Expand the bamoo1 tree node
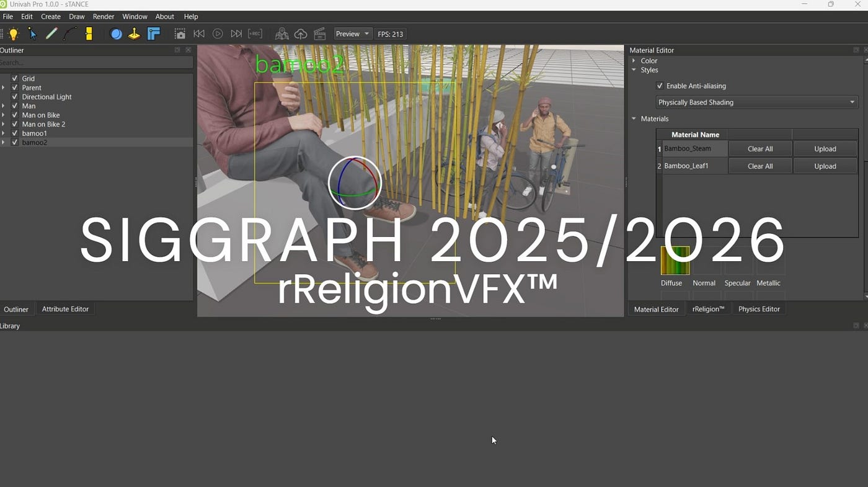 3,133
